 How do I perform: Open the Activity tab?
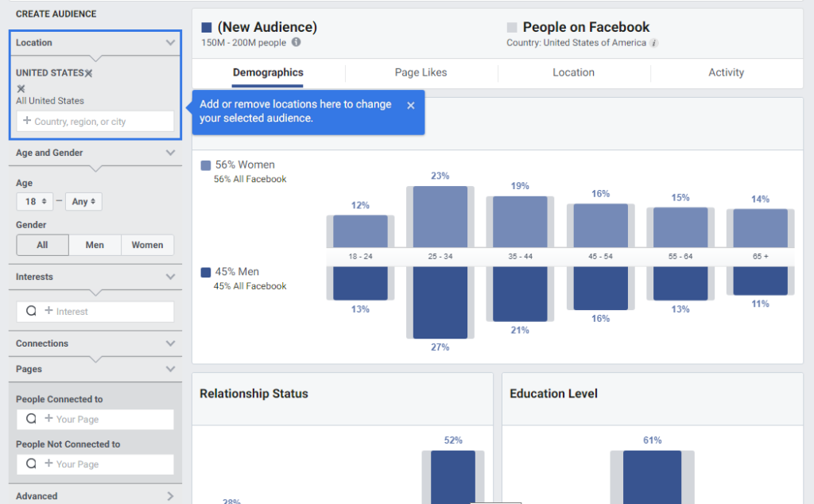(x=726, y=72)
